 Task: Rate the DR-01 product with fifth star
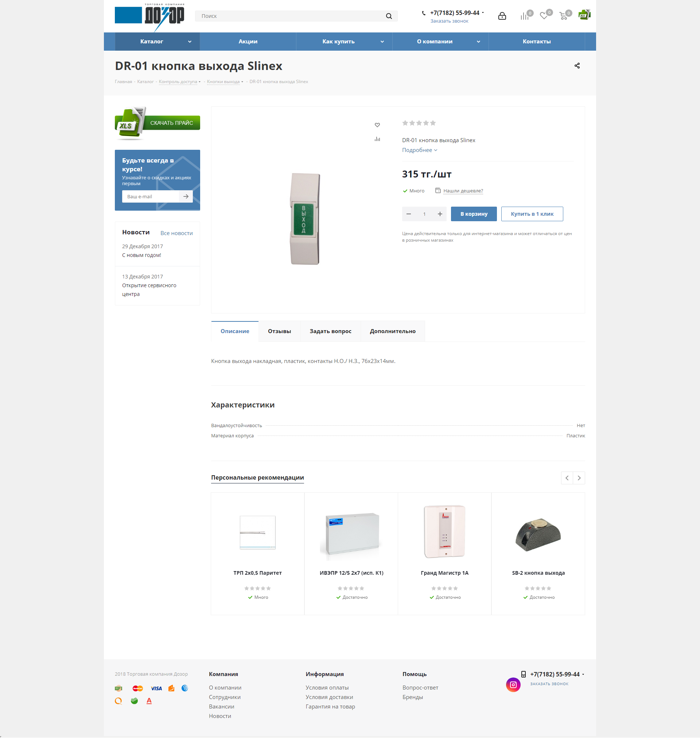[x=433, y=123]
